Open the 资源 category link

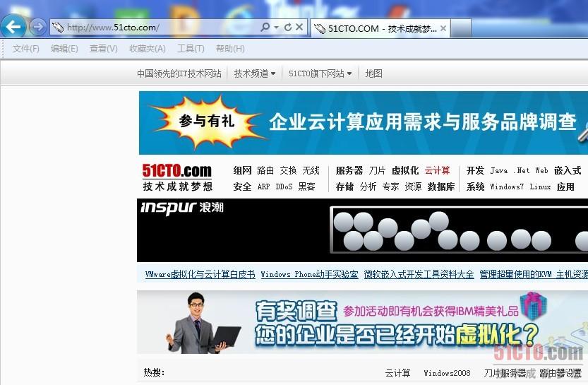tap(413, 187)
